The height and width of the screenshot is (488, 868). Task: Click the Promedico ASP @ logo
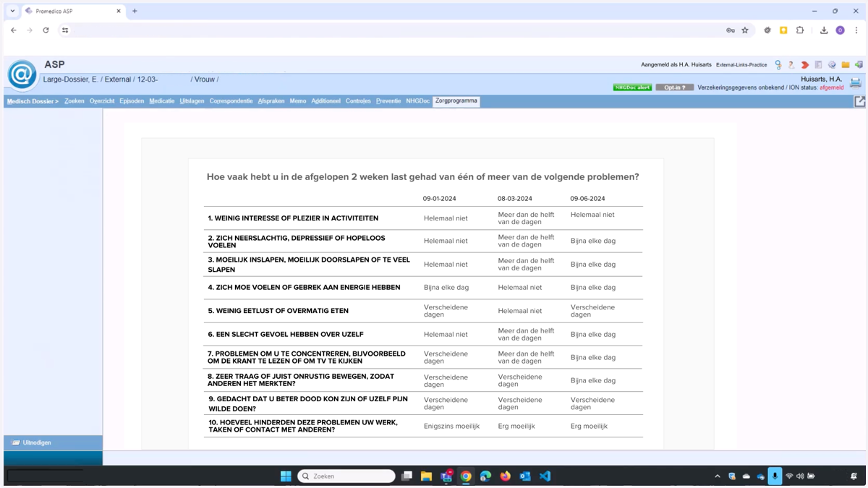pos(22,75)
